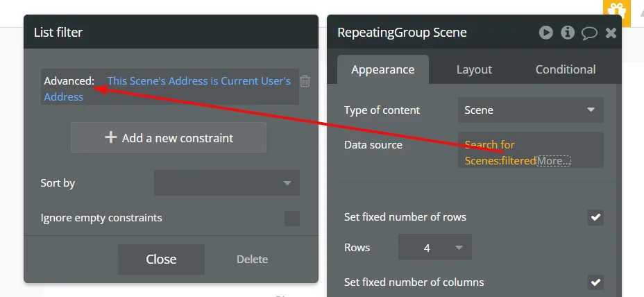Toggle Ignore empty constraints checkbox
The height and width of the screenshot is (297, 644).
(x=292, y=218)
